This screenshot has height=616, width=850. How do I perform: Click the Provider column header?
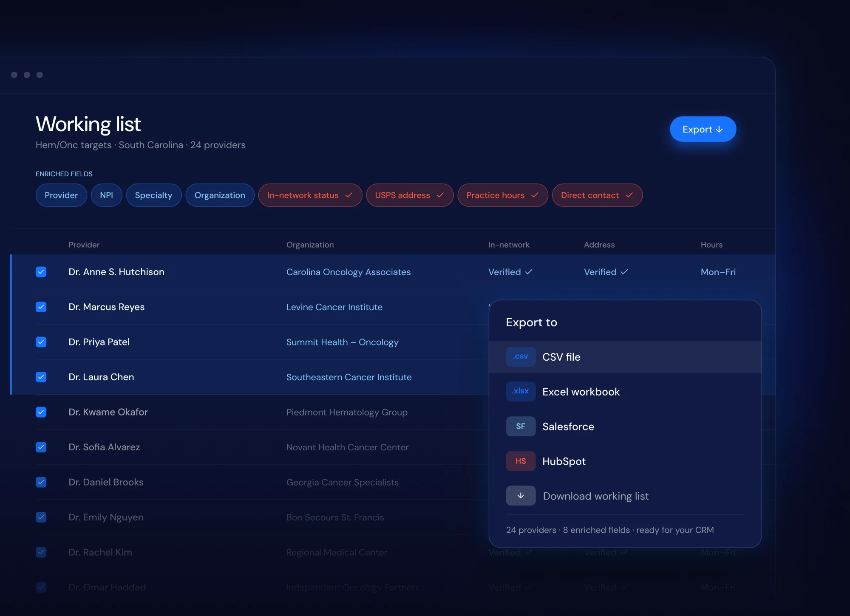(84, 245)
